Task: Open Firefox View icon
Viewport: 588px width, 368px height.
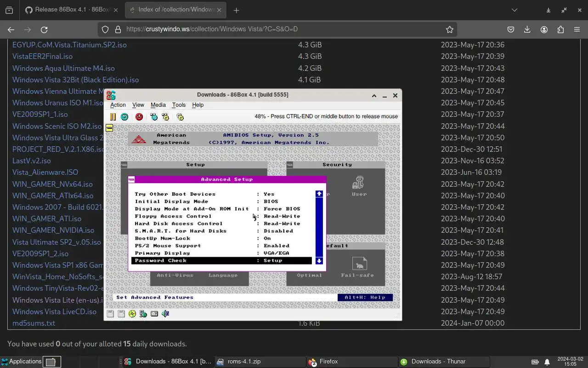Action: tap(9, 10)
